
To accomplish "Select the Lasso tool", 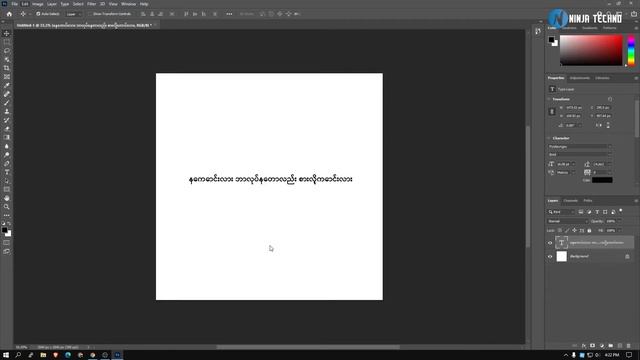I will click(x=7, y=51).
